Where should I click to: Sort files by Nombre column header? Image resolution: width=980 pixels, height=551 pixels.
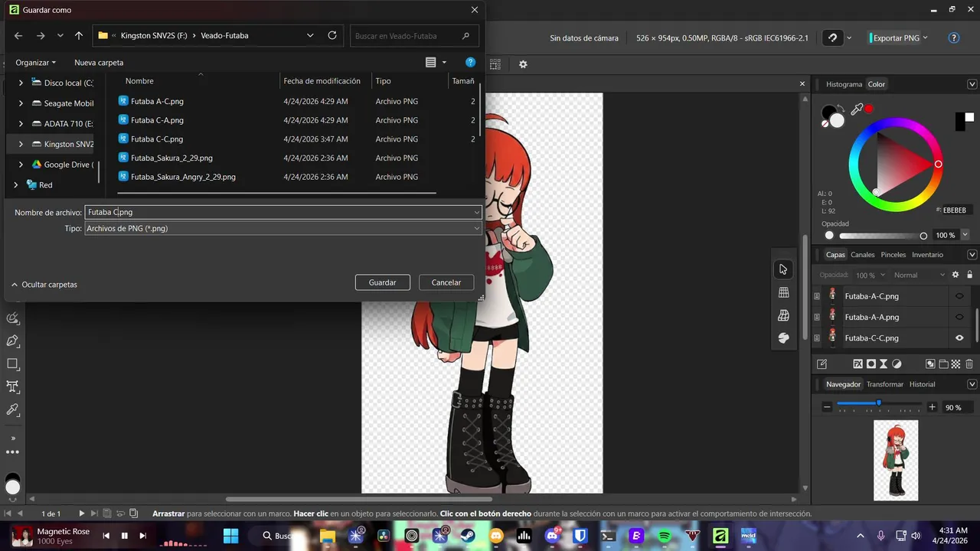tap(139, 81)
